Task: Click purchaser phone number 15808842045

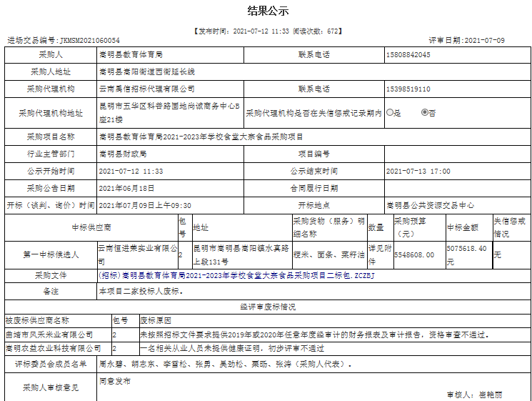Action: pyautogui.click(x=408, y=55)
